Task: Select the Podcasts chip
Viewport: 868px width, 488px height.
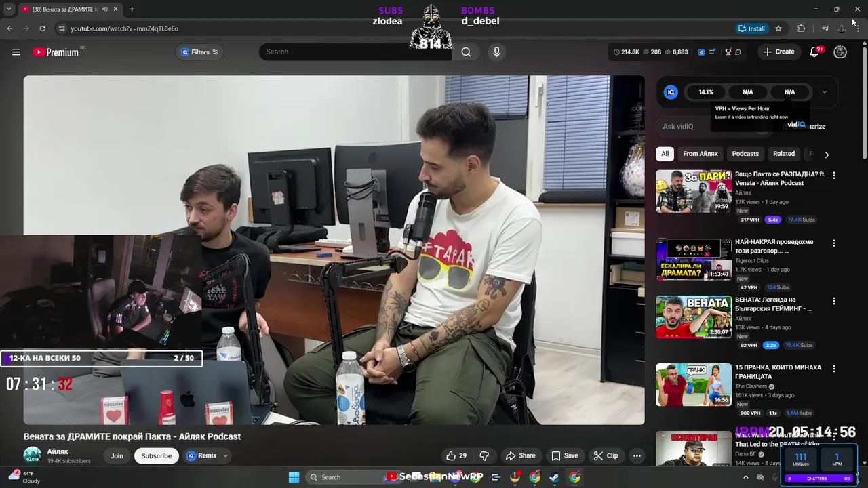Action: click(x=745, y=154)
